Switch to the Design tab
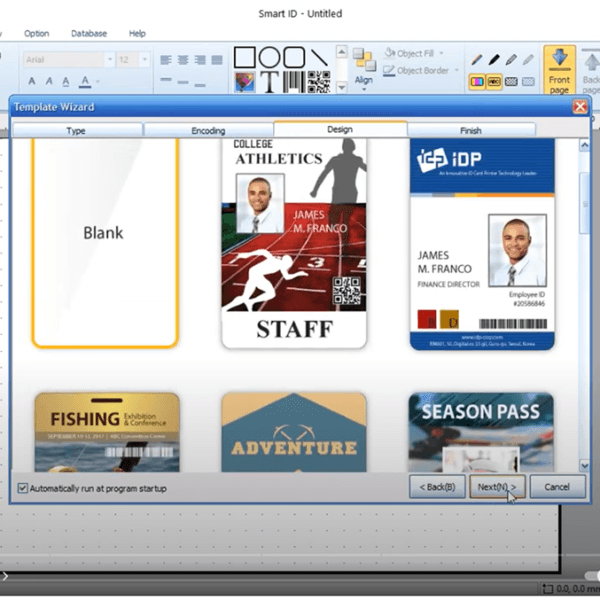 pos(340,129)
